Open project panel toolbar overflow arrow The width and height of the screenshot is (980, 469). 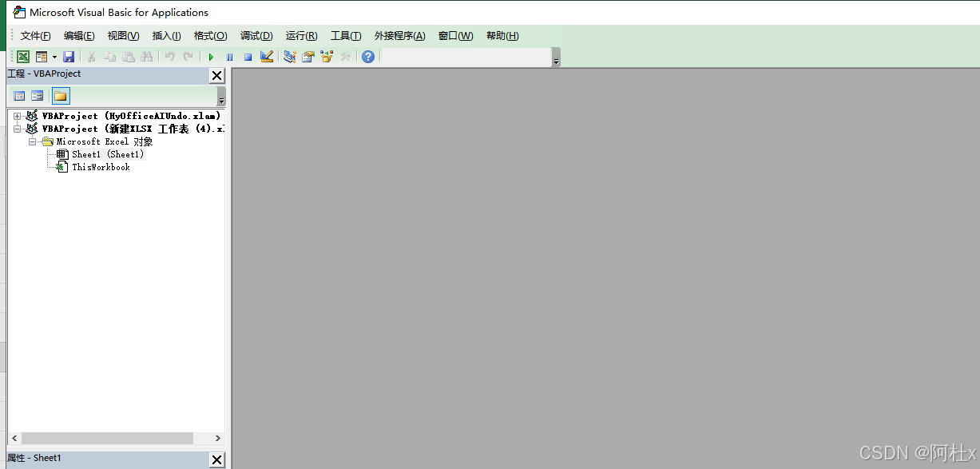[221, 97]
